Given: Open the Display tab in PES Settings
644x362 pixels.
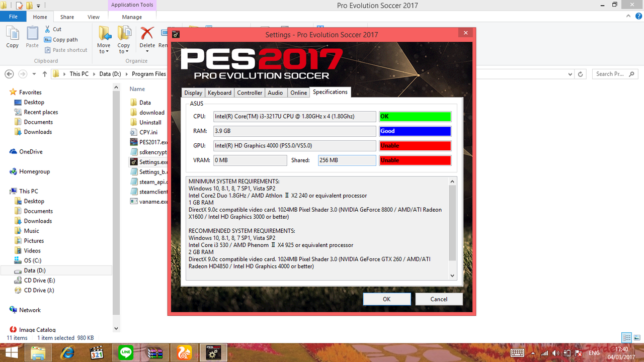Looking at the screenshot, I should (x=193, y=93).
